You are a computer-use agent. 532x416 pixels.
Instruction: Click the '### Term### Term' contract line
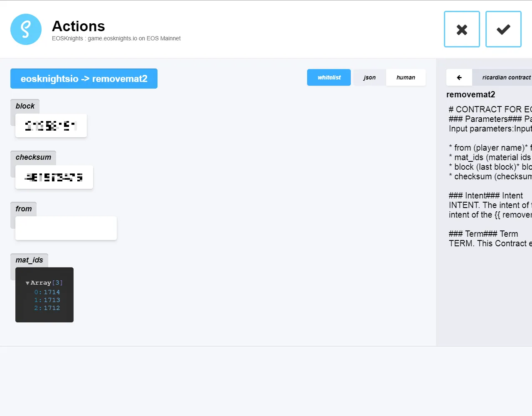point(483,234)
